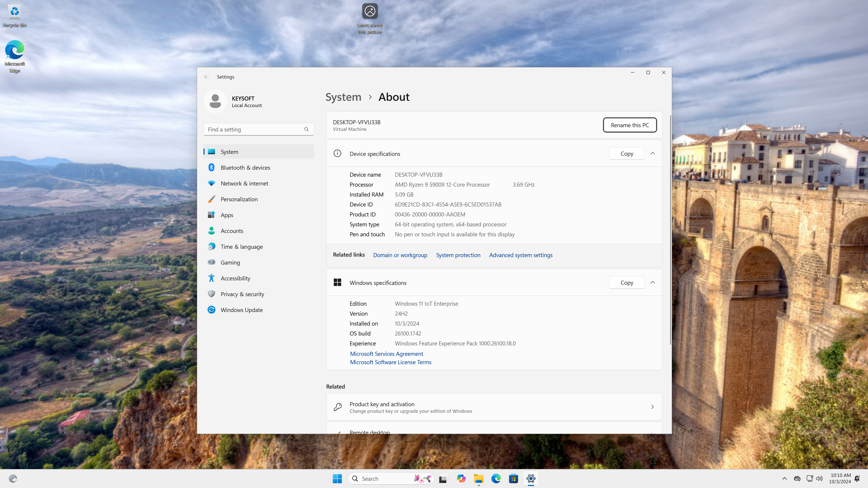Copy the Device specifications
868x488 pixels.
coord(627,154)
